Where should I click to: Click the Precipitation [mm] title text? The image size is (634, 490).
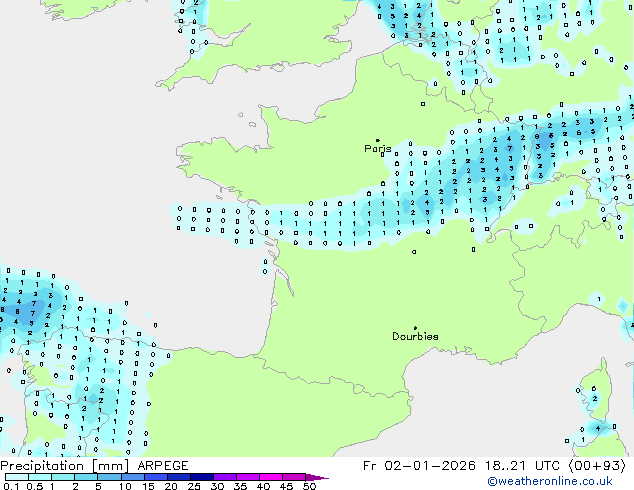coord(65,466)
